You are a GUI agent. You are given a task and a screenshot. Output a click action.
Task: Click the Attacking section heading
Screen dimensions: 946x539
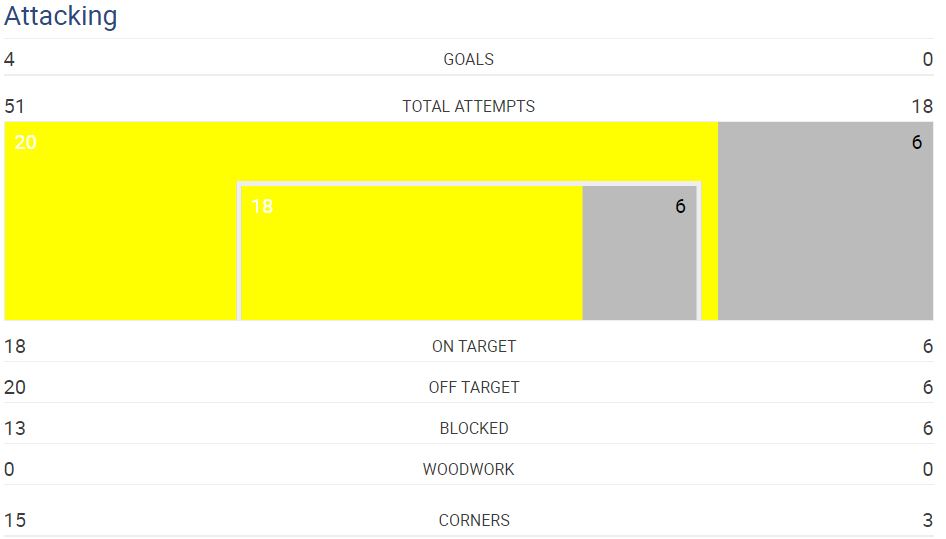coord(60,16)
